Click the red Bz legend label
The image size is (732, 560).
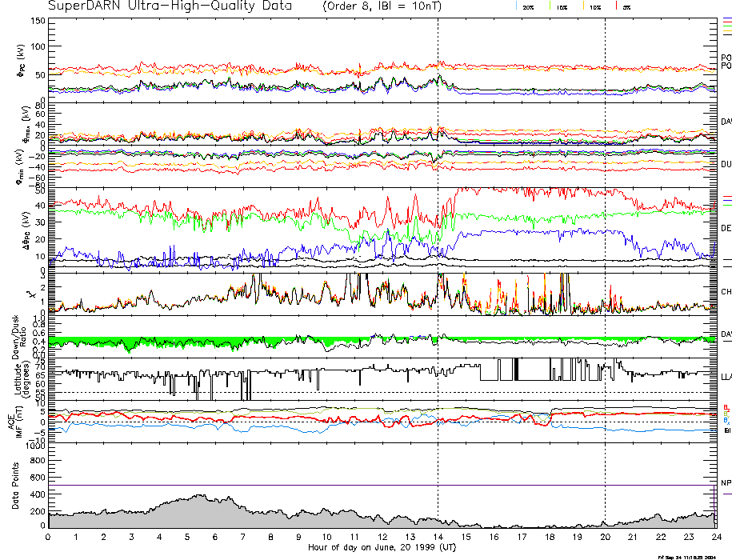click(x=726, y=406)
